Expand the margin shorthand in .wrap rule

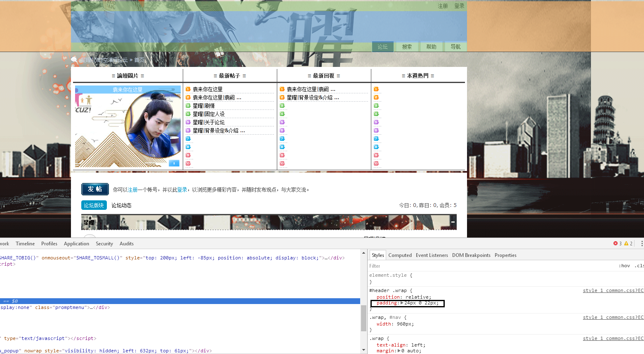[400, 351]
